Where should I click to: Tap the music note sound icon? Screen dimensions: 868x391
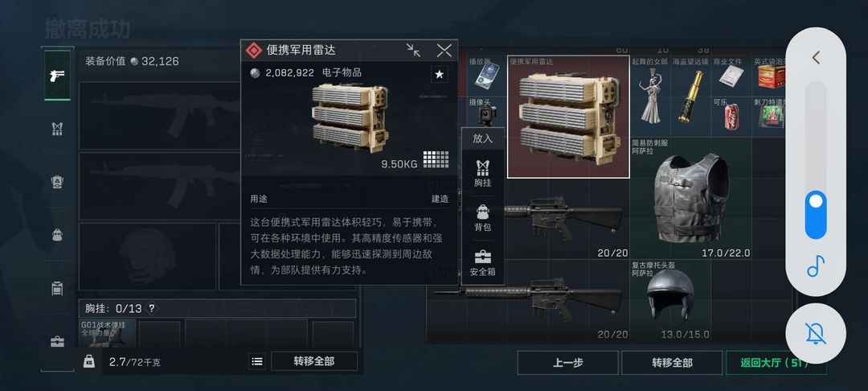pos(816,266)
